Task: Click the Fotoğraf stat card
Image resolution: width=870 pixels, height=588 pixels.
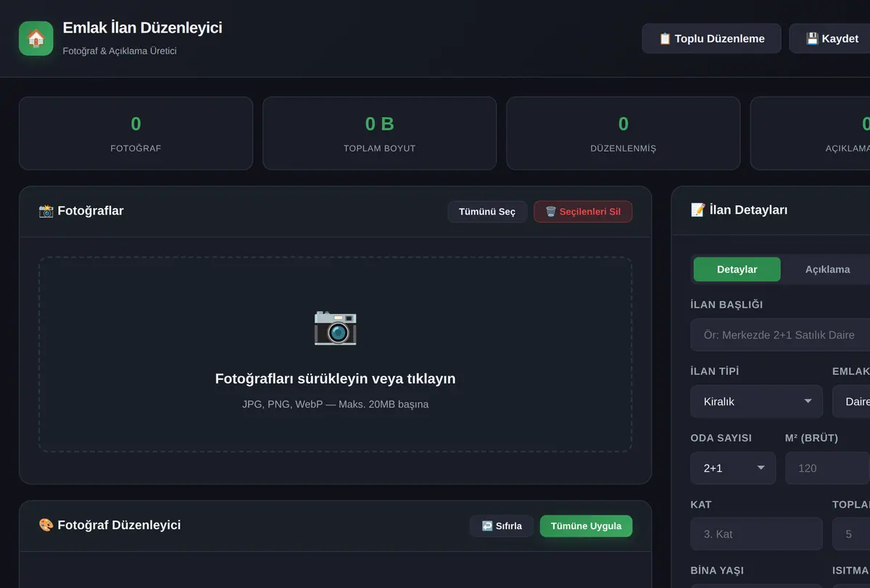Action: pyautogui.click(x=136, y=133)
